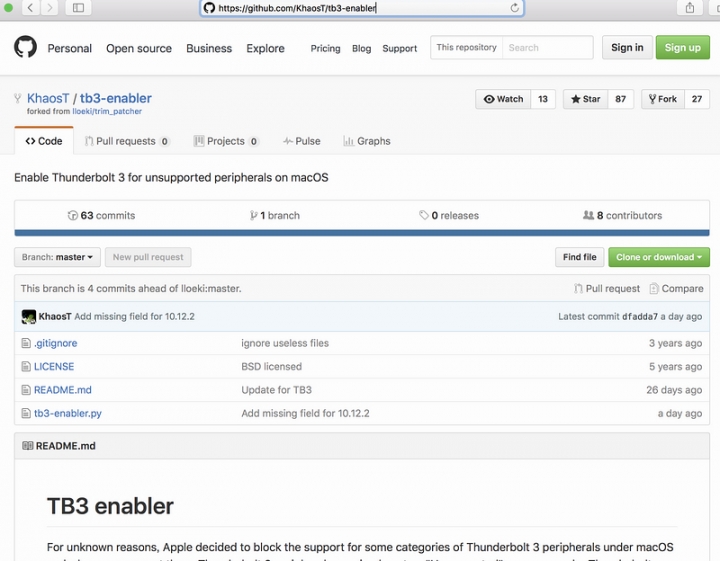Open the Pricing link
Viewport: 720px width, 561px height.
(325, 48)
